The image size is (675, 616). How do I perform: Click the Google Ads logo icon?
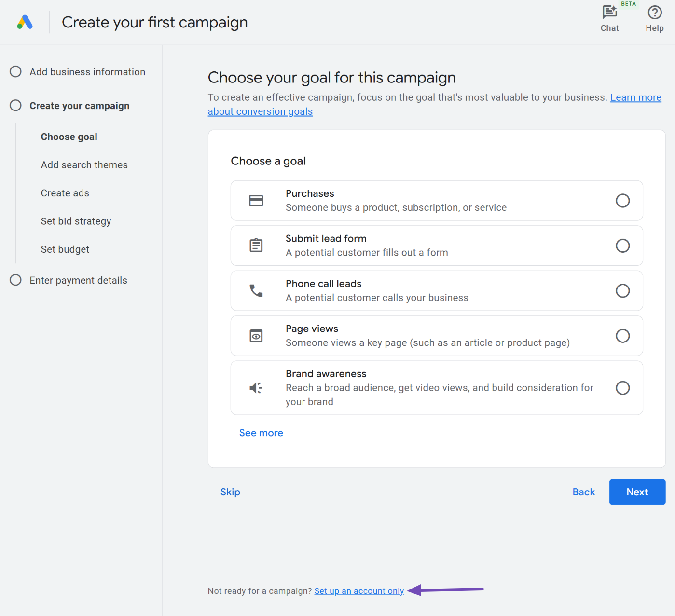25,22
